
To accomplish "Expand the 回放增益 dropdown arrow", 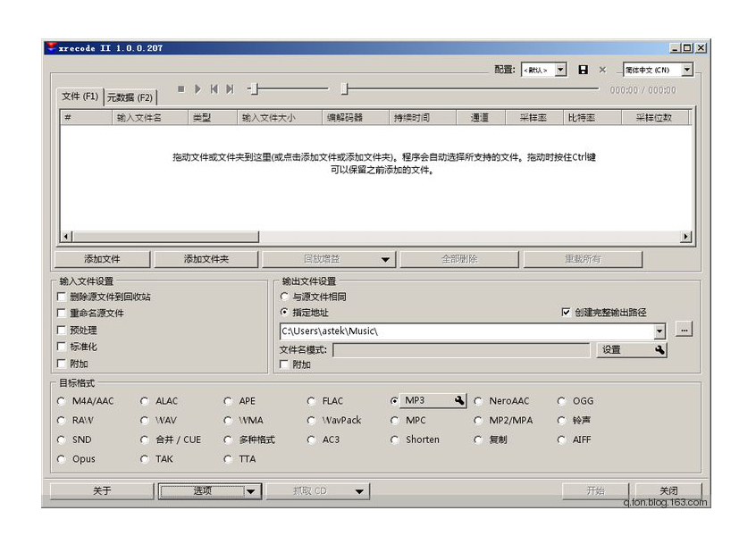I will point(388,258).
